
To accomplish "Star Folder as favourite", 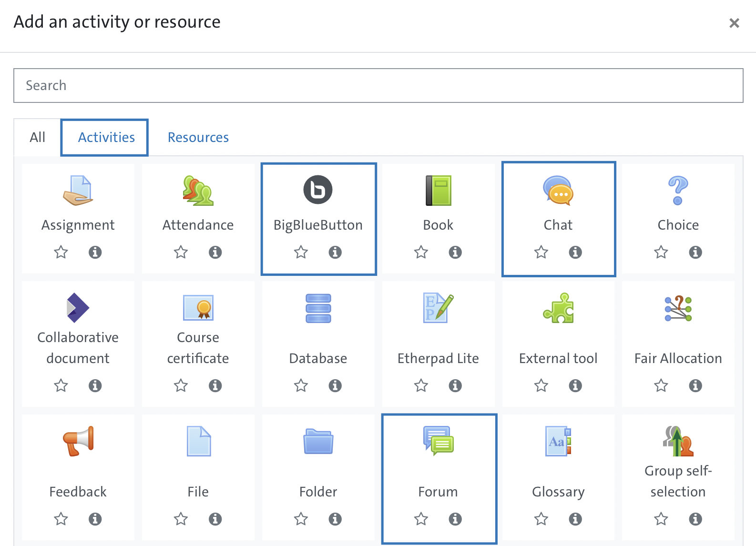I will [301, 519].
